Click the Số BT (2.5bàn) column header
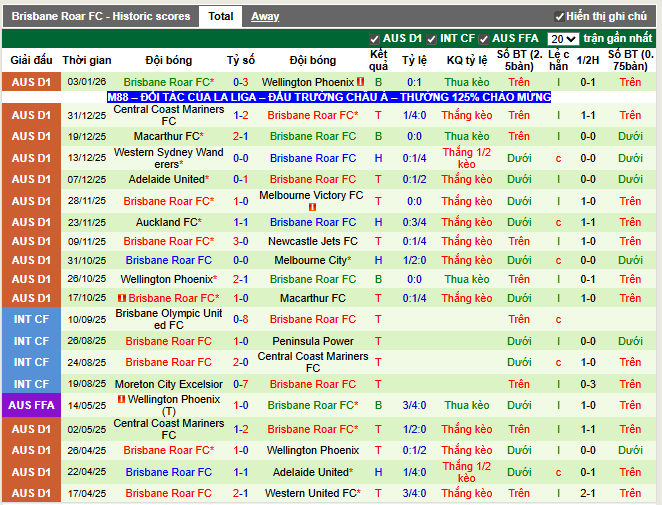Viewport: 662px width, 505px height. pyautogui.click(x=519, y=60)
